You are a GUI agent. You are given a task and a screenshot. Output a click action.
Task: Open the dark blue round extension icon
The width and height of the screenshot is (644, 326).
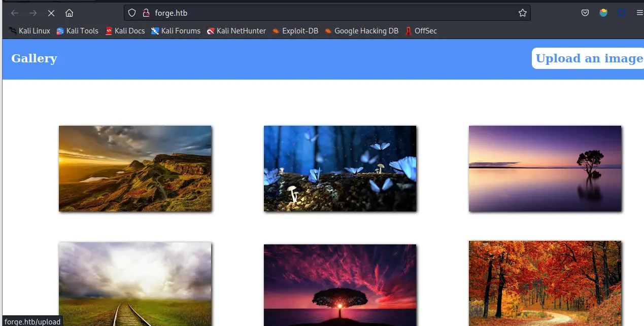click(x=622, y=13)
